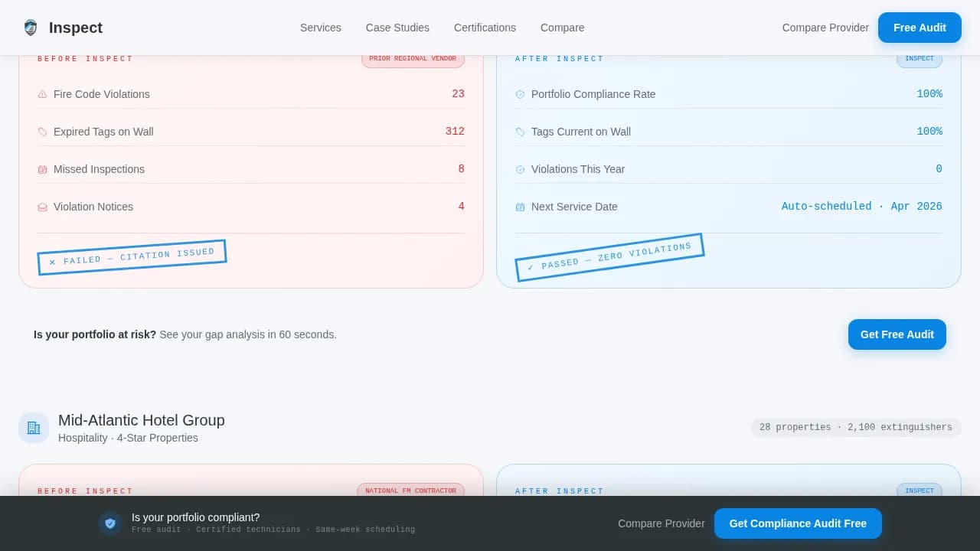The width and height of the screenshot is (980, 551).
Task: Click the Prior Regional Vendor badge
Action: click(x=413, y=59)
